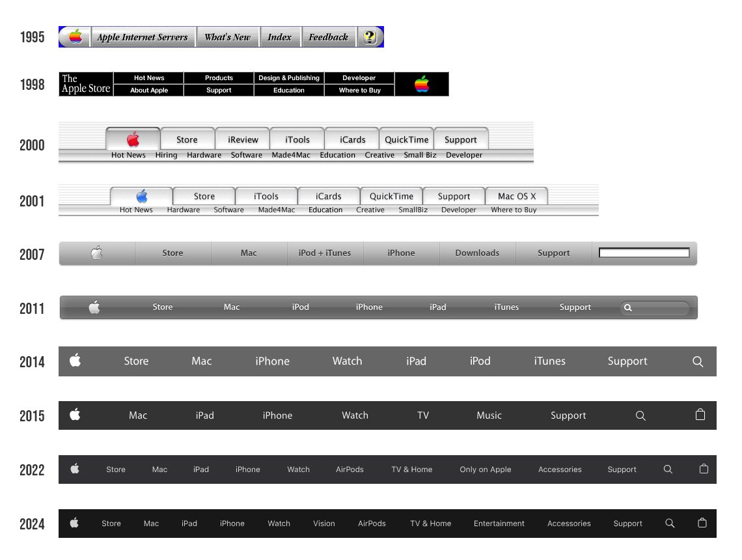Click Hiring sublink in 2000 bar
The height and width of the screenshot is (560, 742).
pos(166,155)
